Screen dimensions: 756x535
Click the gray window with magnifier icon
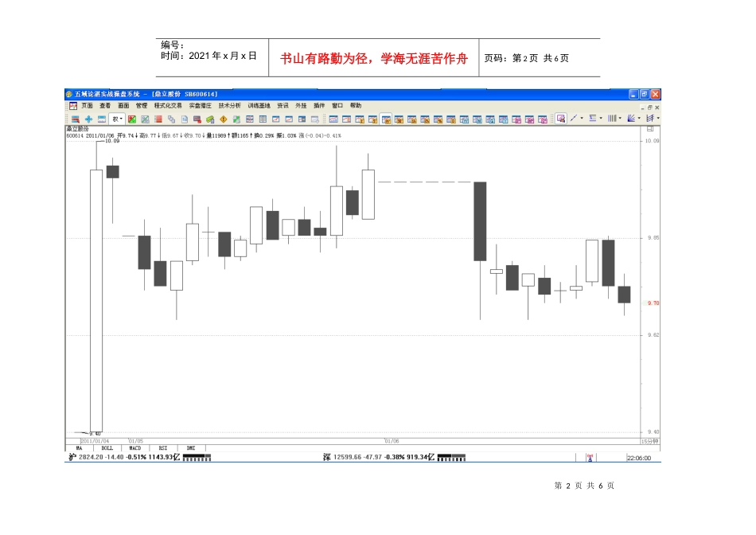pyautogui.click(x=315, y=119)
